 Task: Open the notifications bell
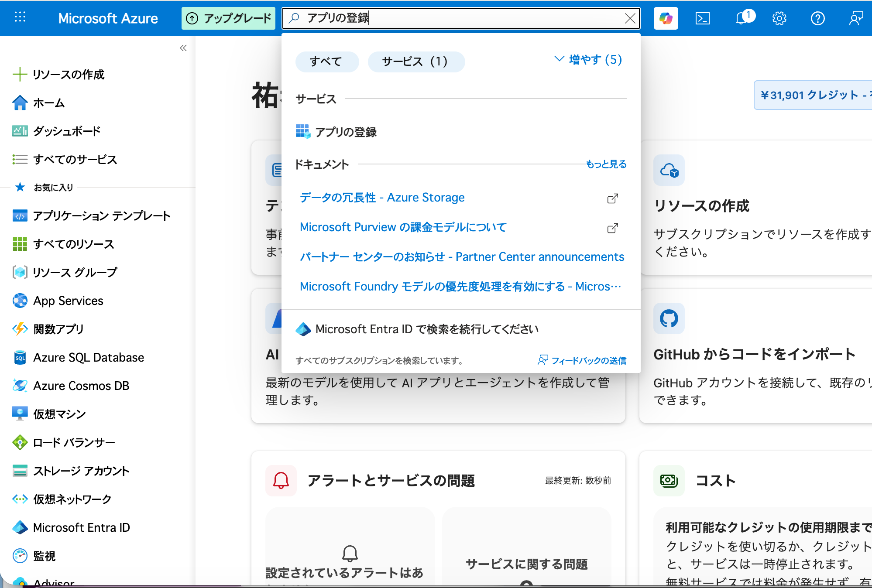tap(741, 18)
